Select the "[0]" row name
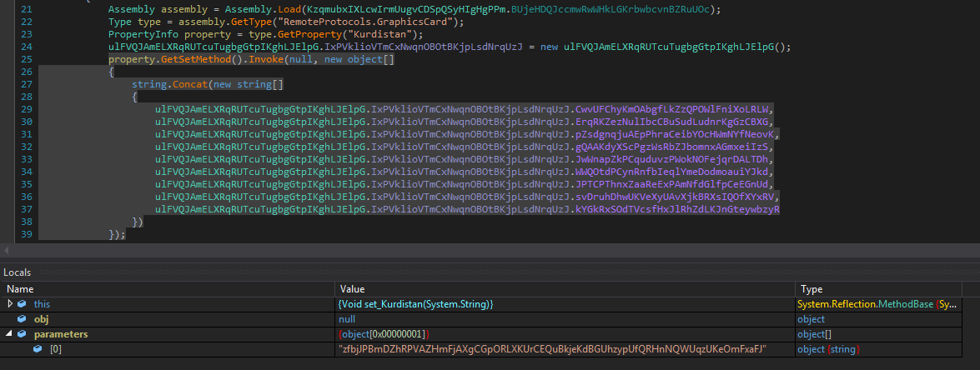980x370 pixels. pos(56,349)
